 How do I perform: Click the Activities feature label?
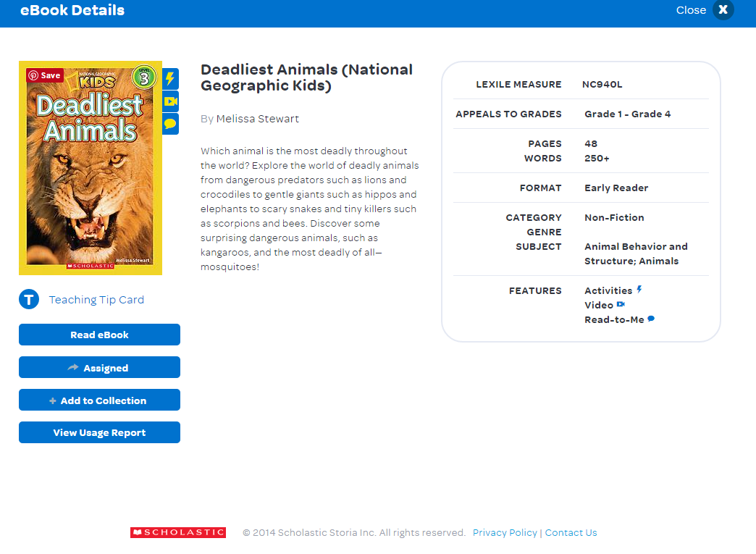(x=608, y=290)
